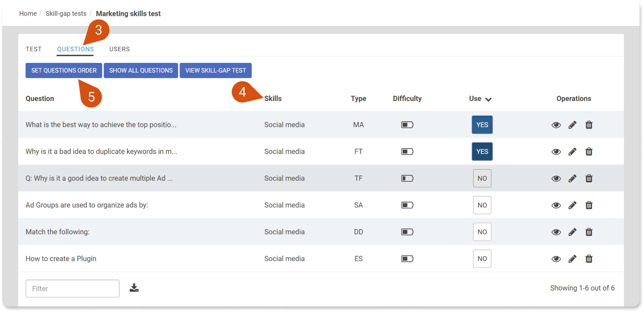Click difficulty battery icon for the DD question
The width and height of the screenshot is (644, 312).
407,232
